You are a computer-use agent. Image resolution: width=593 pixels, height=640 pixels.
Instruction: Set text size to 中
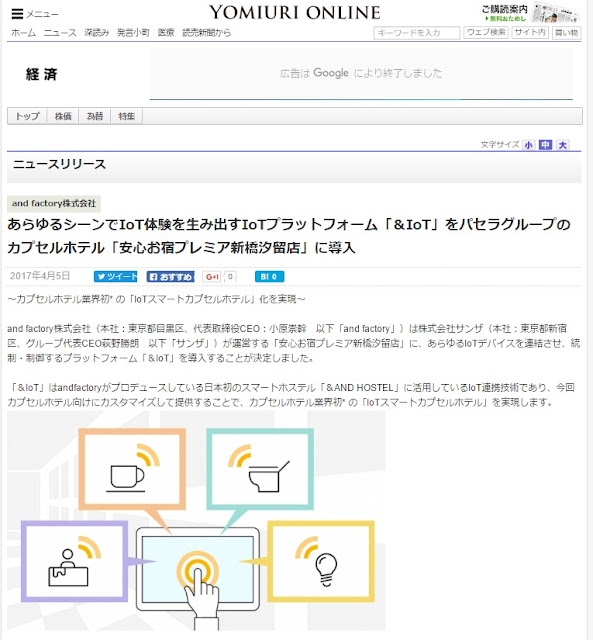[545, 145]
